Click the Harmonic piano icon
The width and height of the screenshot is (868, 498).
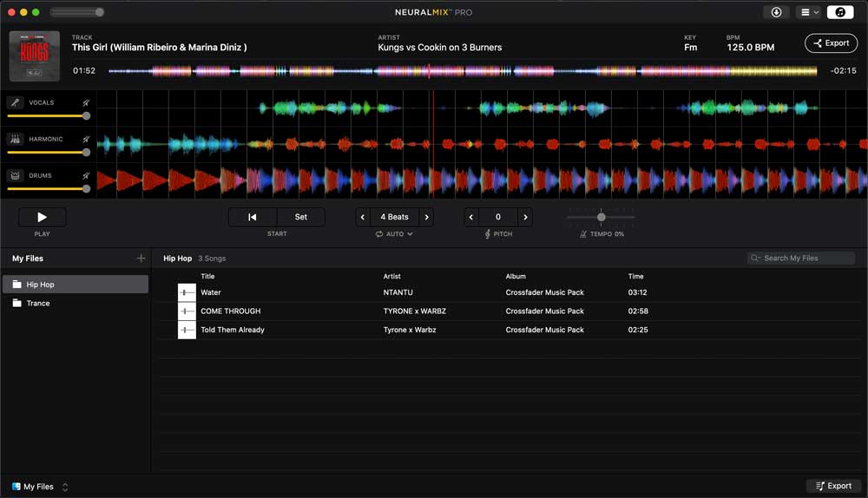15,139
